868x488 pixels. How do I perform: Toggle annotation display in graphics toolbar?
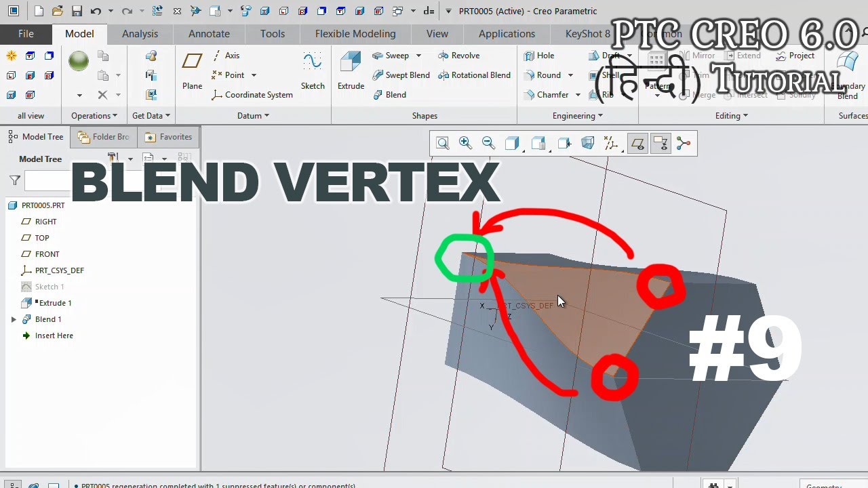660,143
